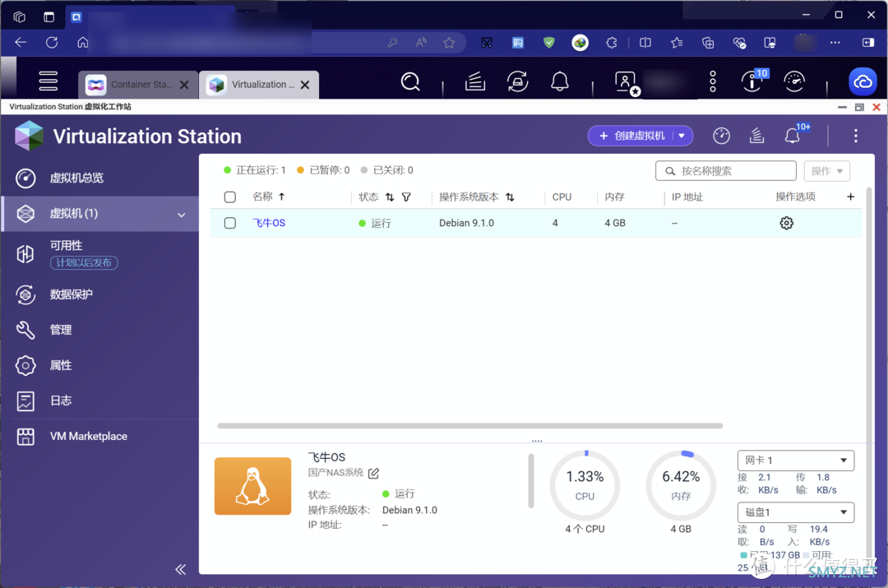The image size is (888, 588).
Task: Open 网卡 1 dropdown
Action: click(x=796, y=461)
